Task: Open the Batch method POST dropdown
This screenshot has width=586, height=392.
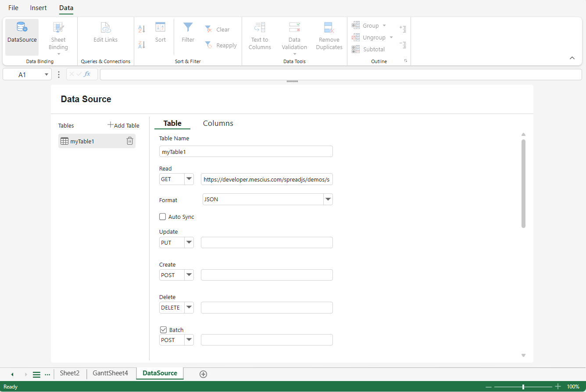Action: click(189, 340)
